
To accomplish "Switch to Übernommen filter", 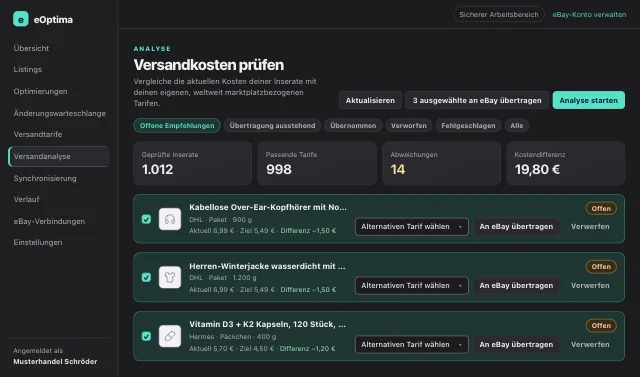I will click(x=353, y=126).
